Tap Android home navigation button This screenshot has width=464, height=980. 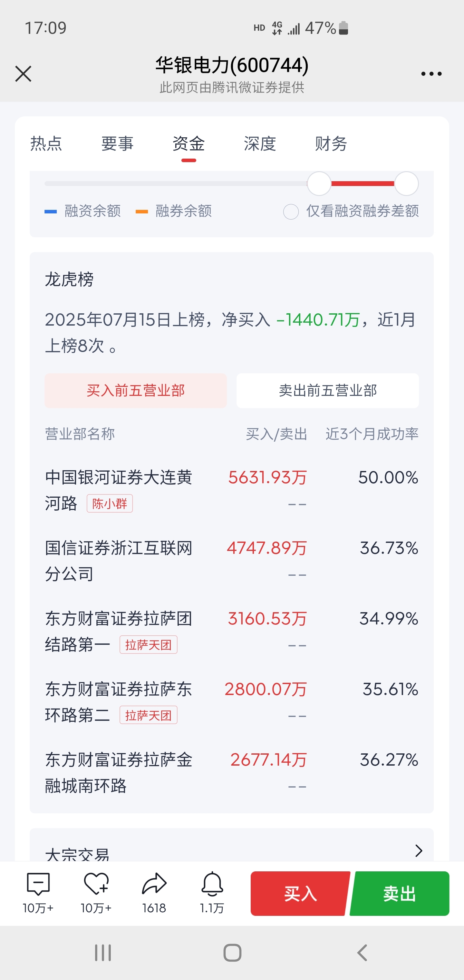click(x=232, y=953)
